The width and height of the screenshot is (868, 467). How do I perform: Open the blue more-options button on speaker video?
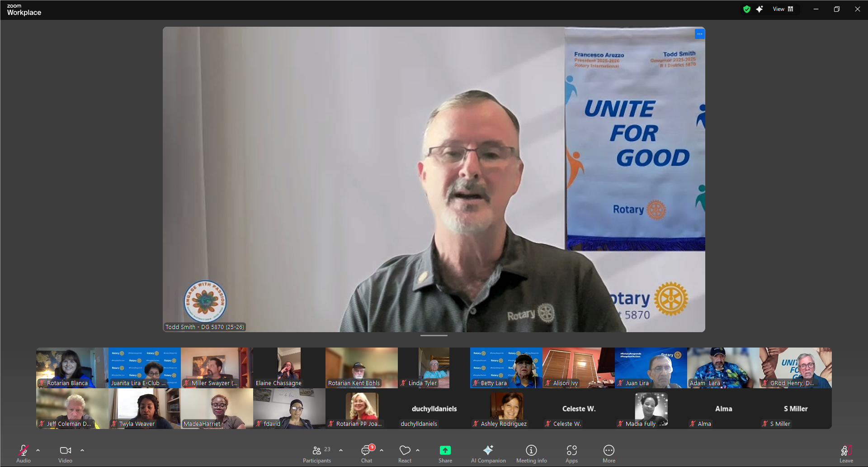(699, 34)
